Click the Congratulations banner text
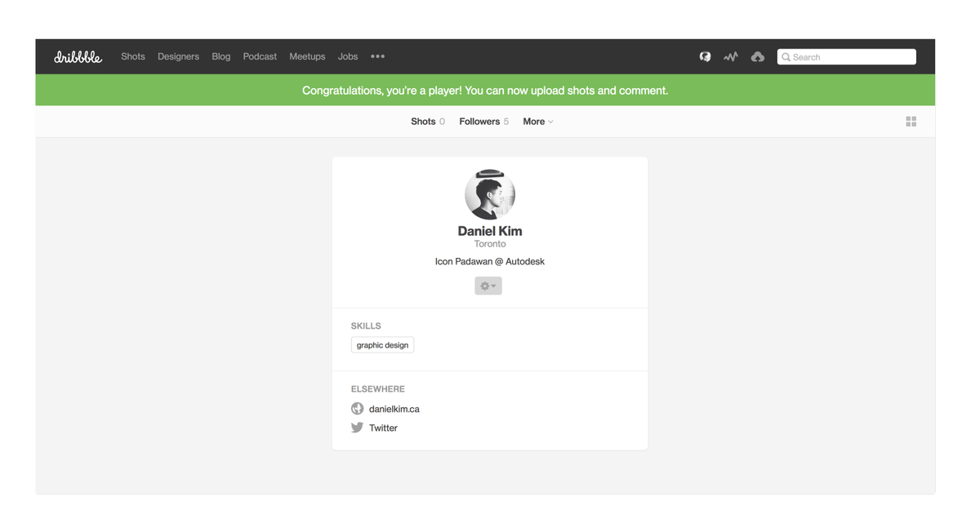 pyautogui.click(x=485, y=91)
